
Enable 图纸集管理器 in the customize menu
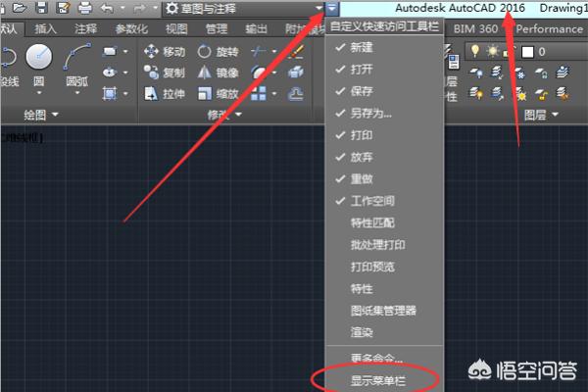(x=384, y=311)
